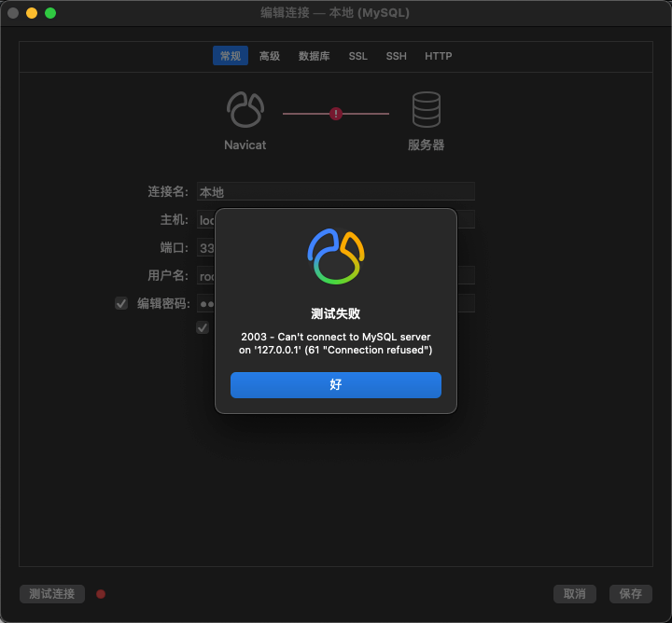Viewport: 672px width, 623px height.
Task: Click the 端口 port input field
Action: pos(205,247)
